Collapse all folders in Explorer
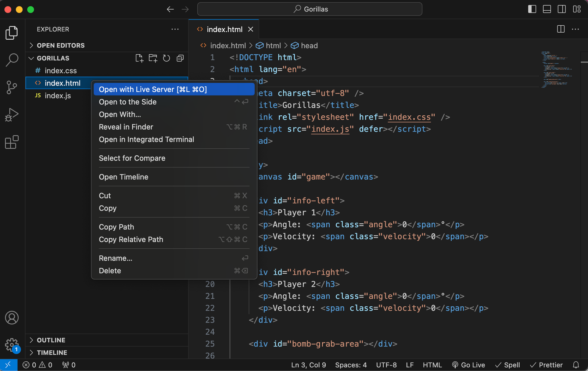Viewport: 588px width, 371px height. (180, 58)
